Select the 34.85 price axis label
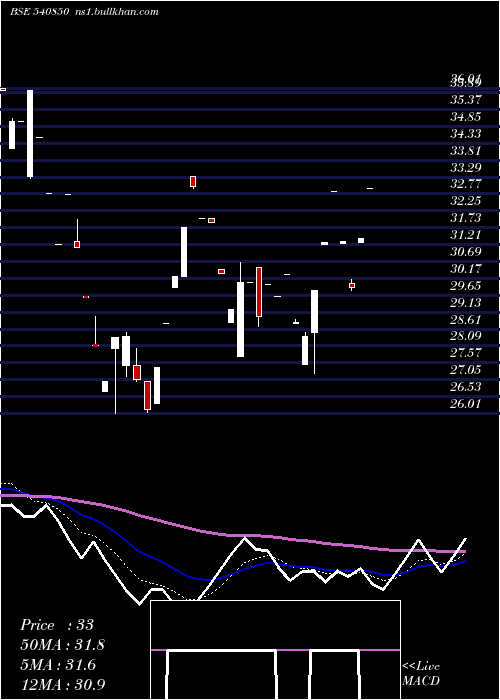500x700 pixels. pos(466,117)
